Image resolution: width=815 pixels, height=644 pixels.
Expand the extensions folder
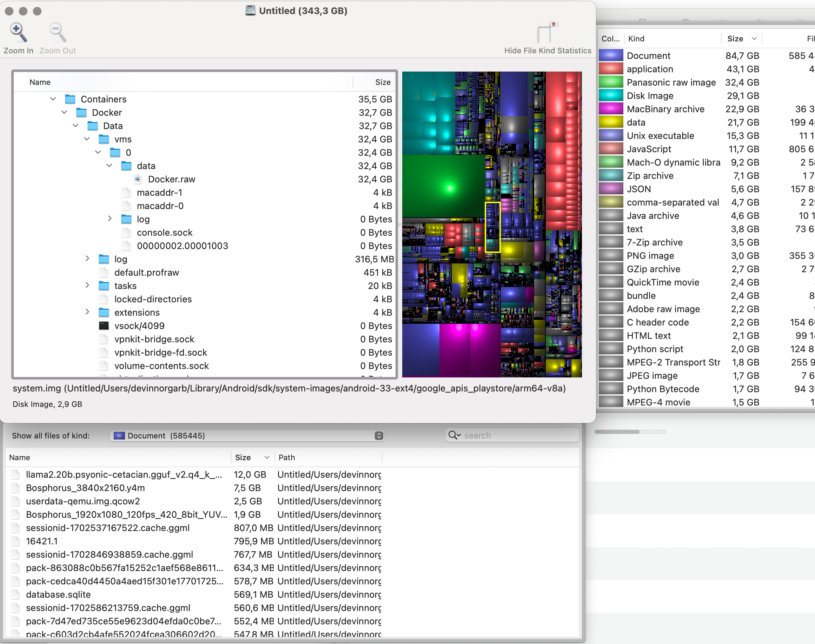click(87, 312)
